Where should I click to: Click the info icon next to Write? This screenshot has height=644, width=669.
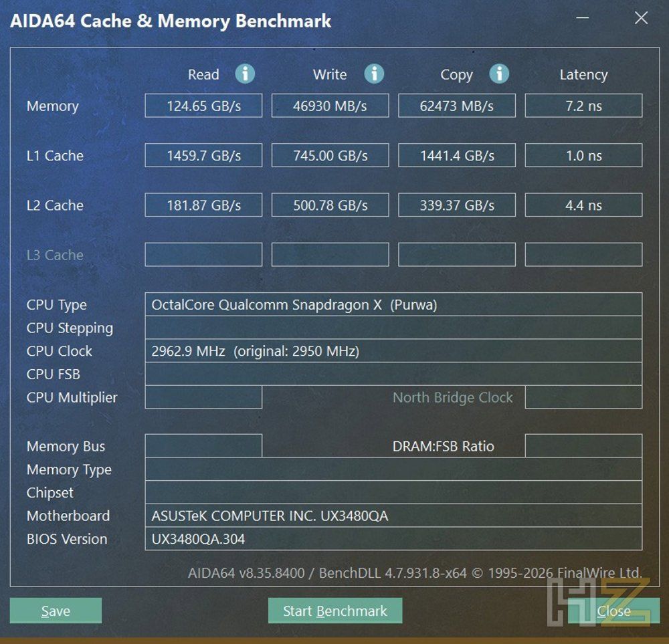pyautogui.click(x=374, y=74)
